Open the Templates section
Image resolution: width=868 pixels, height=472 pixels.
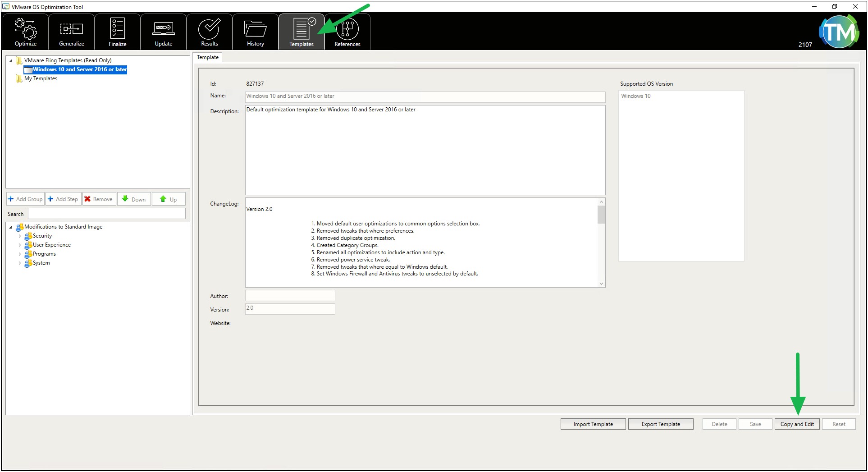[302, 32]
